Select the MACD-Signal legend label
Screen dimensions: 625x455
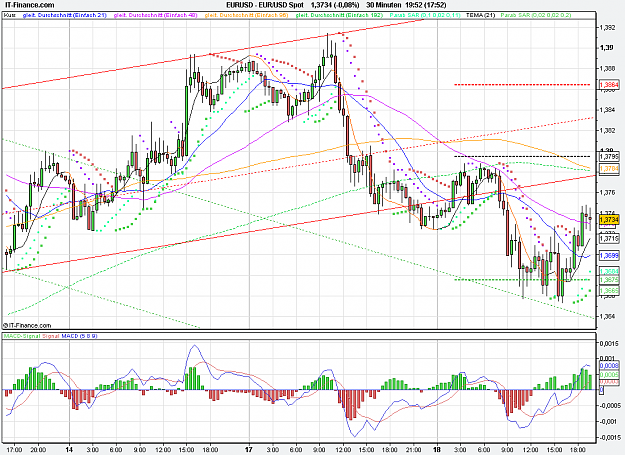click(22, 336)
